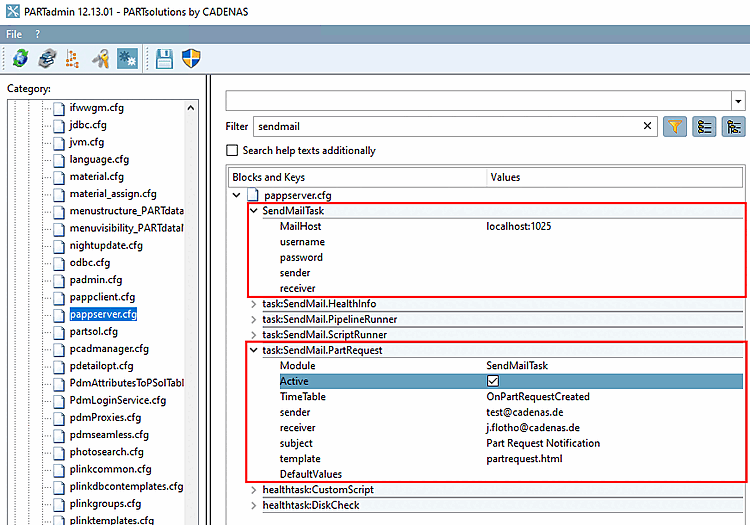Toggle Search help texts additionally checkbox

232,150
